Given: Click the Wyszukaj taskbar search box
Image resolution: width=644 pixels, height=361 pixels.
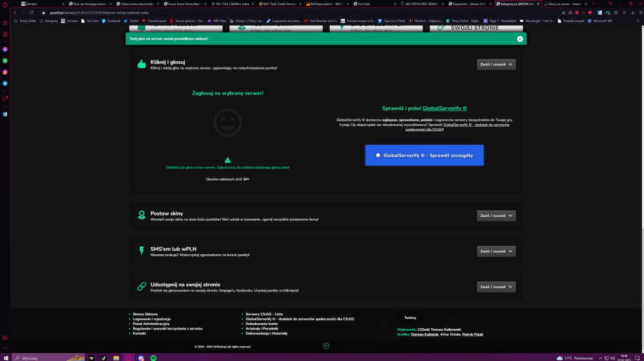Looking at the screenshot, I should [48, 358].
